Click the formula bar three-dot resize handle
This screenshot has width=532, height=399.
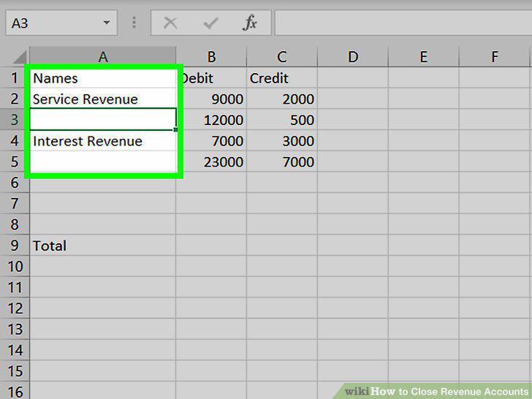pos(134,23)
